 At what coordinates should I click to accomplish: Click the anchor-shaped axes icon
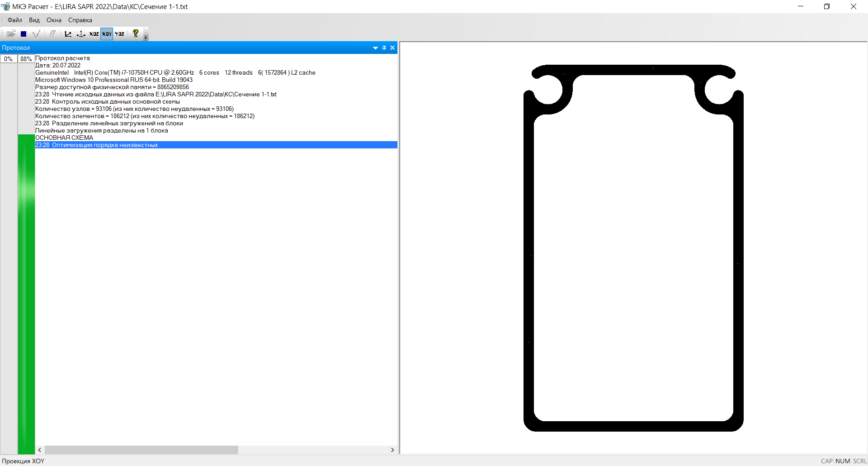[81, 33]
